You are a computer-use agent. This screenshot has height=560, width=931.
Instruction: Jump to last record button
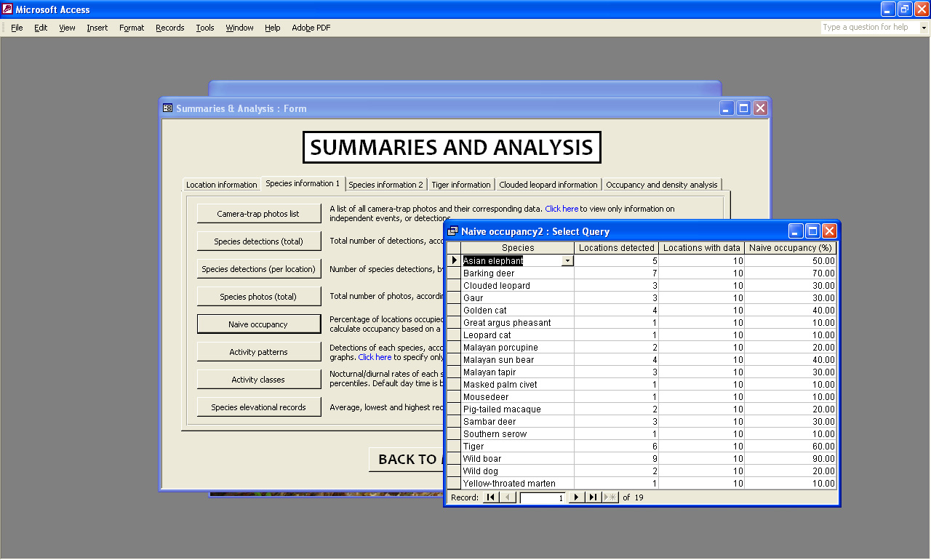coord(594,497)
